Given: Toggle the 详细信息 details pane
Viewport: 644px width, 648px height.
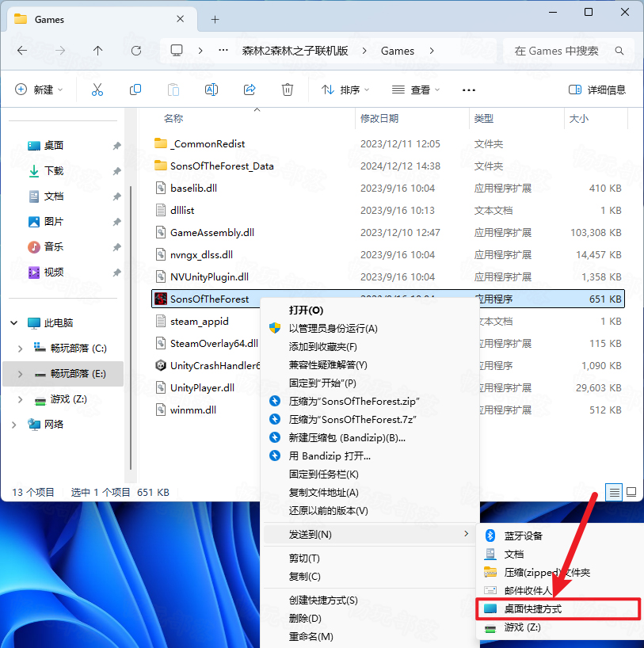Looking at the screenshot, I should point(596,90).
